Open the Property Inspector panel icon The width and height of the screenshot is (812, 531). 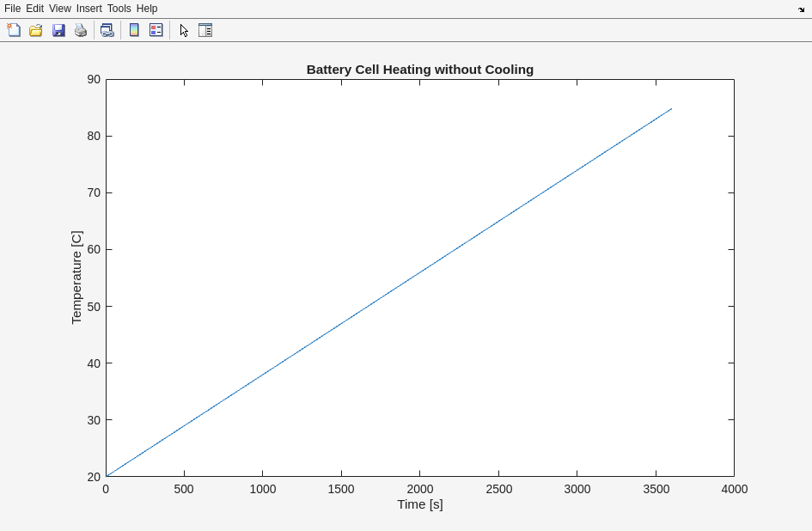[205, 30]
